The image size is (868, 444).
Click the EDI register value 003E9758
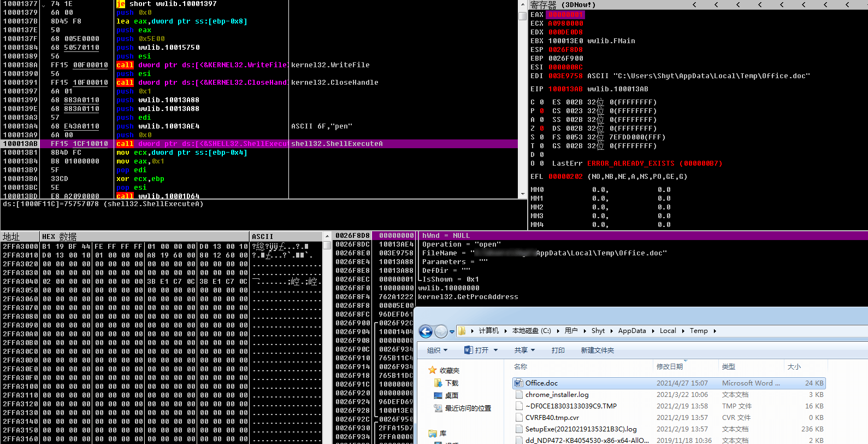click(x=566, y=76)
